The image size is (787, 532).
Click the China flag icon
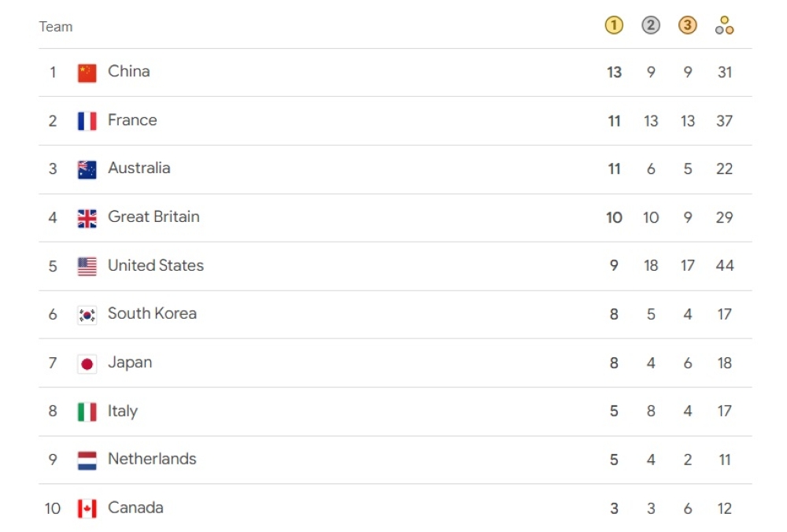pyautogui.click(x=87, y=72)
